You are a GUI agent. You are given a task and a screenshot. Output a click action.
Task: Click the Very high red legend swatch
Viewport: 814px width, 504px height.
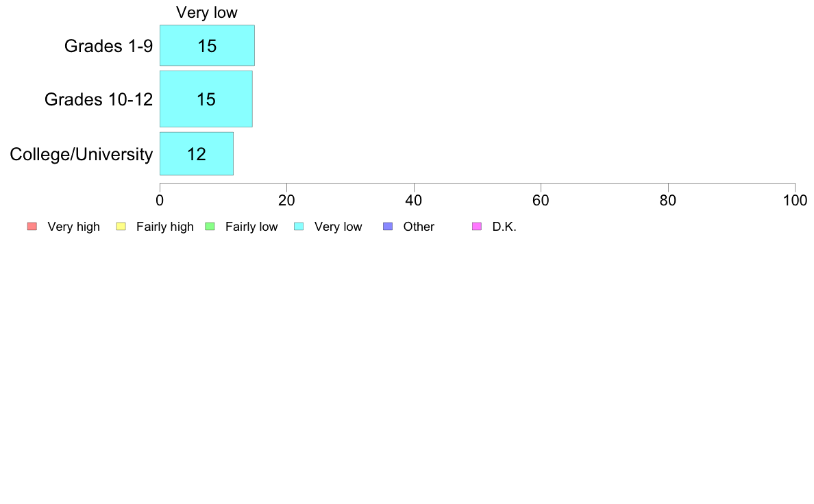tap(32, 226)
